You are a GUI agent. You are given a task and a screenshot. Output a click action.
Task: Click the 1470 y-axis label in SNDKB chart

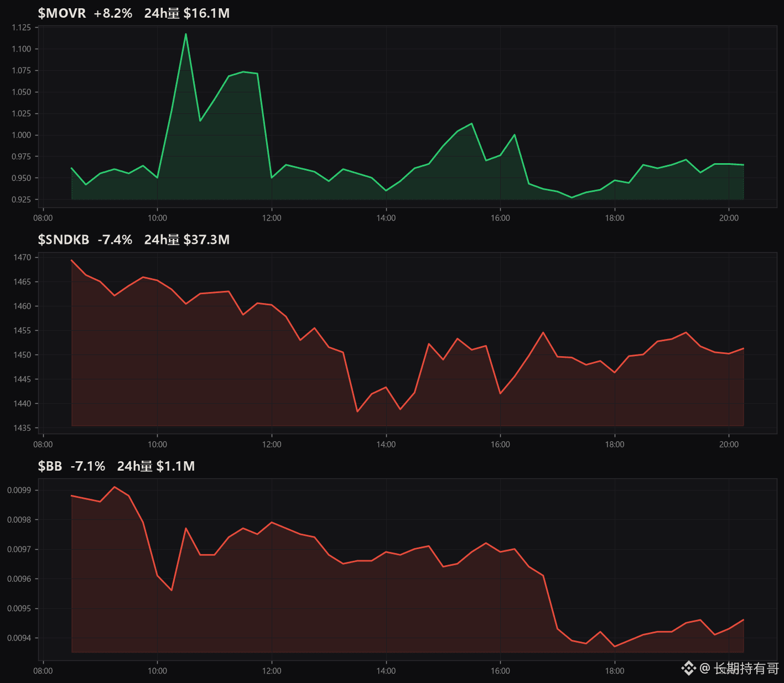[x=23, y=258]
